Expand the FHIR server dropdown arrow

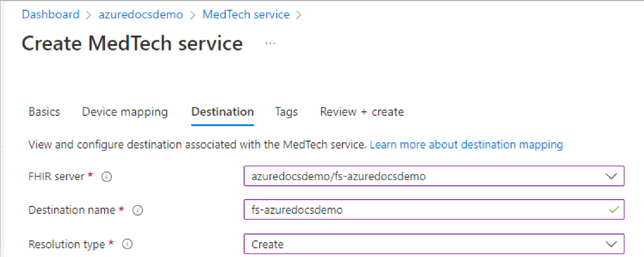coord(612,176)
